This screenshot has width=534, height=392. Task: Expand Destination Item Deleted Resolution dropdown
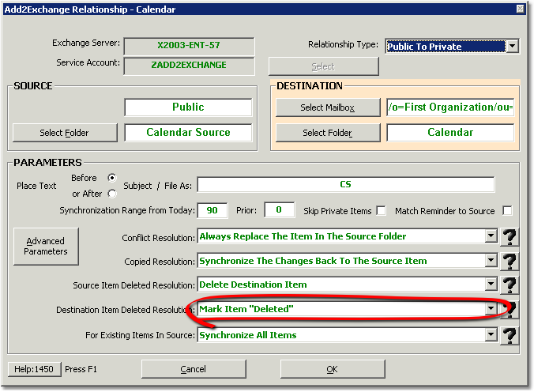pyautogui.click(x=491, y=309)
